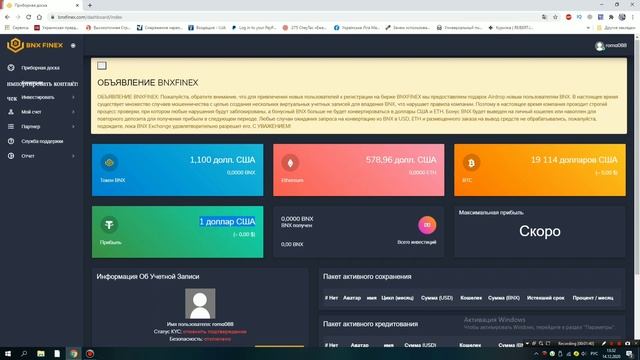Screen dimensions: 640x360
Task: Open the Chrome profile avatar
Action: pyautogui.click(x=622, y=17)
